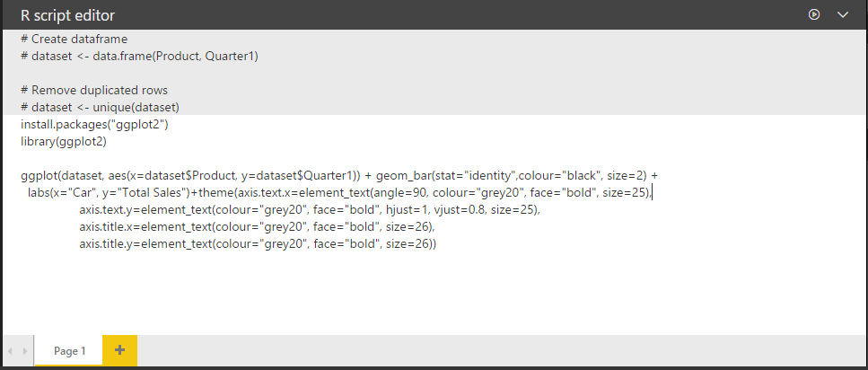Place cursor on install.packages("ggplot2") line
The height and width of the screenshot is (370, 868).
94,125
